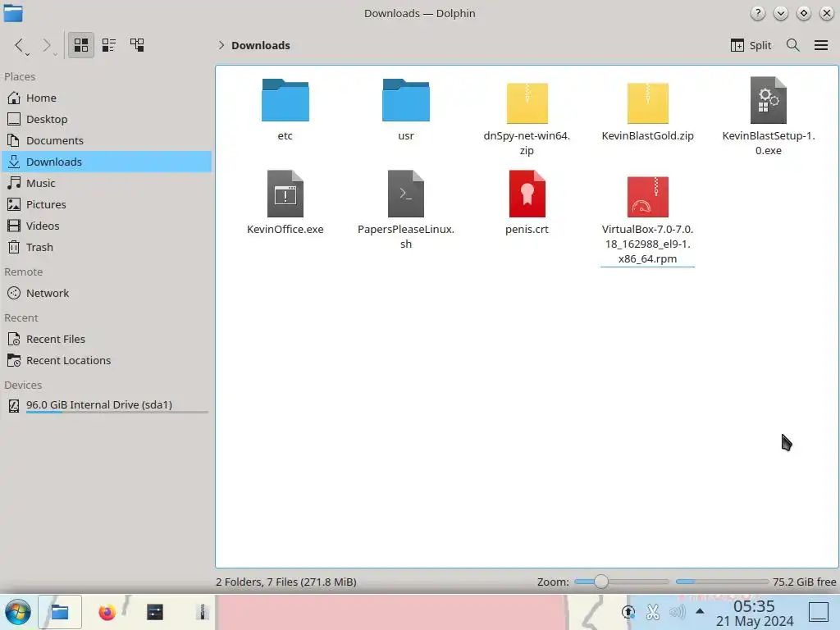Image resolution: width=840 pixels, height=630 pixels.
Task: Open the title bar help question-mark button
Action: [757, 13]
